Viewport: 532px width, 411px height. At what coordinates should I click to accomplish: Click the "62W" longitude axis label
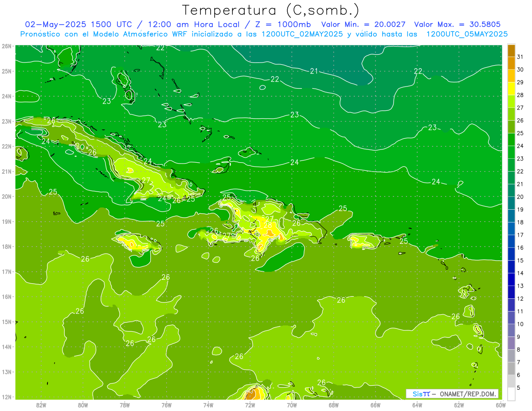(459, 404)
